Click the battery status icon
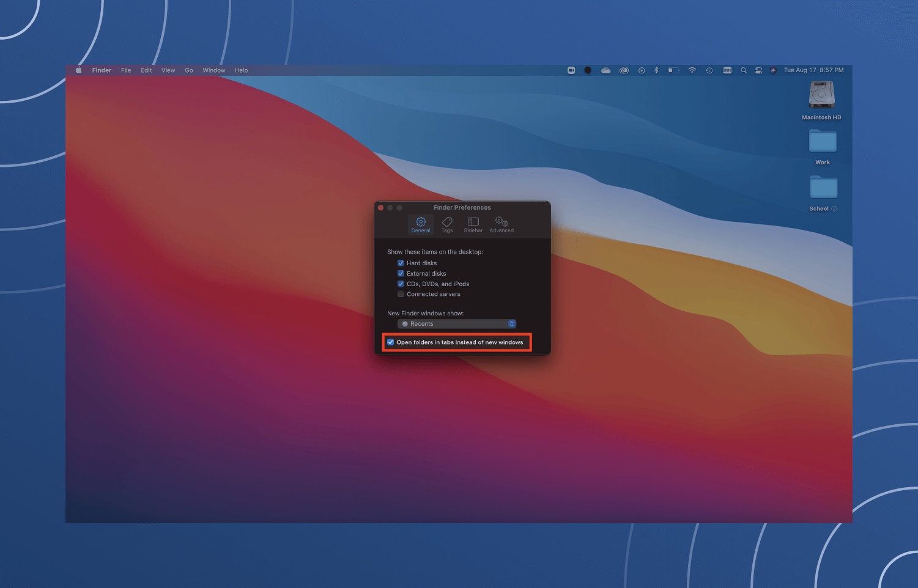The width and height of the screenshot is (918, 588). point(673,70)
